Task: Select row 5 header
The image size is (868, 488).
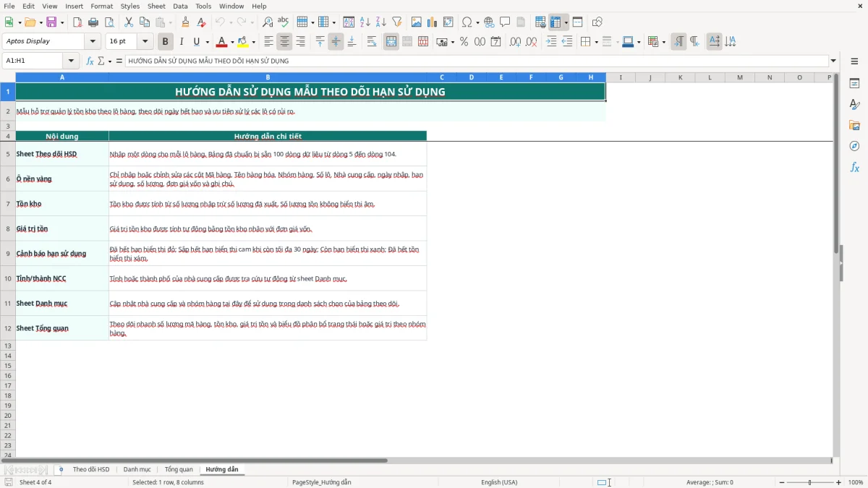Action: pos(8,154)
